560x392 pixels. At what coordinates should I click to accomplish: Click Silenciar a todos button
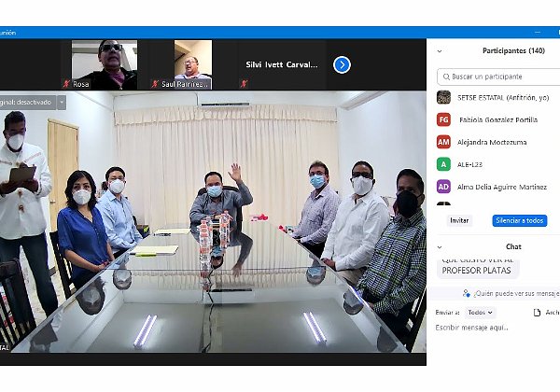[x=520, y=220]
